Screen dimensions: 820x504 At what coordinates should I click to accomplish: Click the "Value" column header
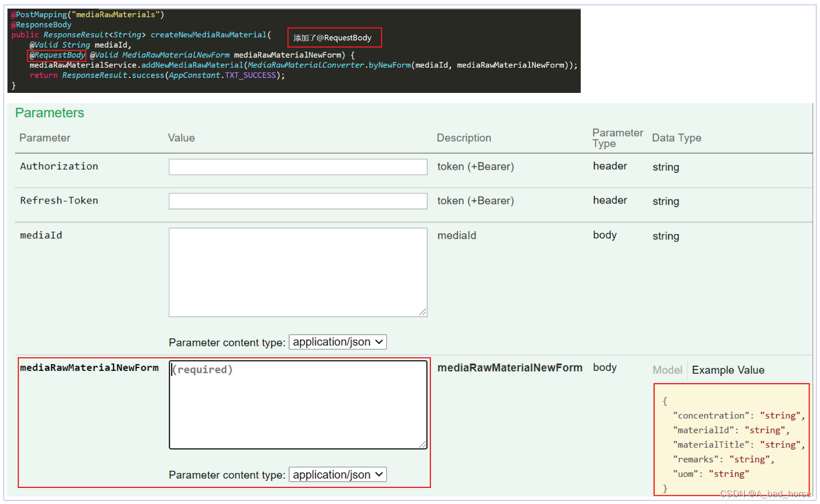coord(181,138)
